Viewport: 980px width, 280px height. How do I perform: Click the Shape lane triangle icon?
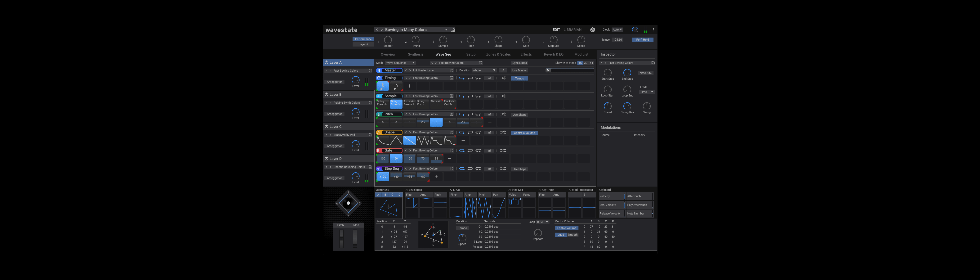coord(379,132)
